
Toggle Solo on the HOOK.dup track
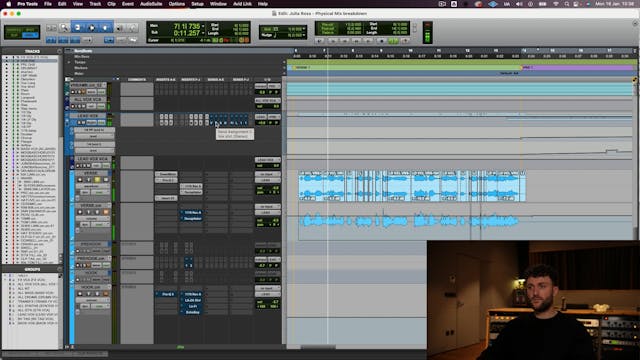(x=97, y=294)
